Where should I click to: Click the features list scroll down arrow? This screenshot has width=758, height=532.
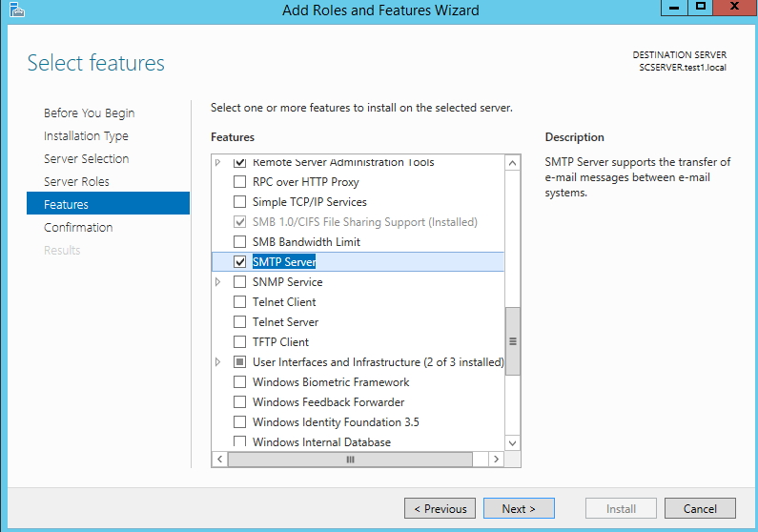pos(512,443)
